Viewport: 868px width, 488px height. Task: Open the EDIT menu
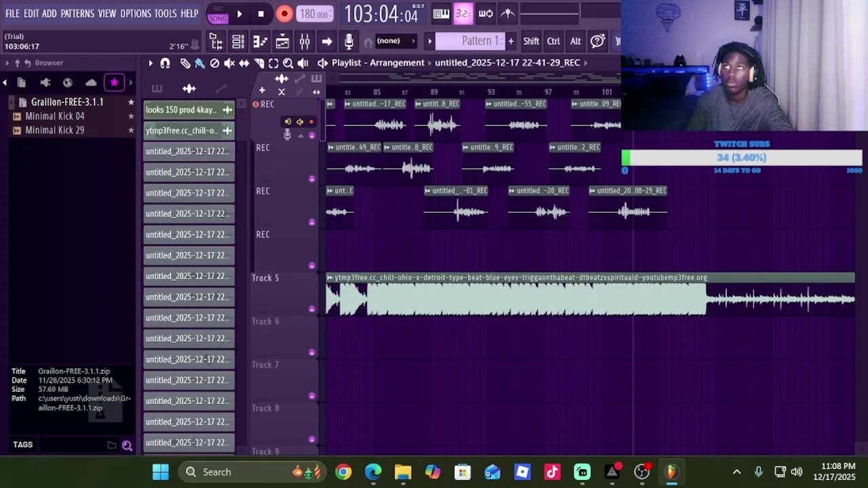pos(31,14)
